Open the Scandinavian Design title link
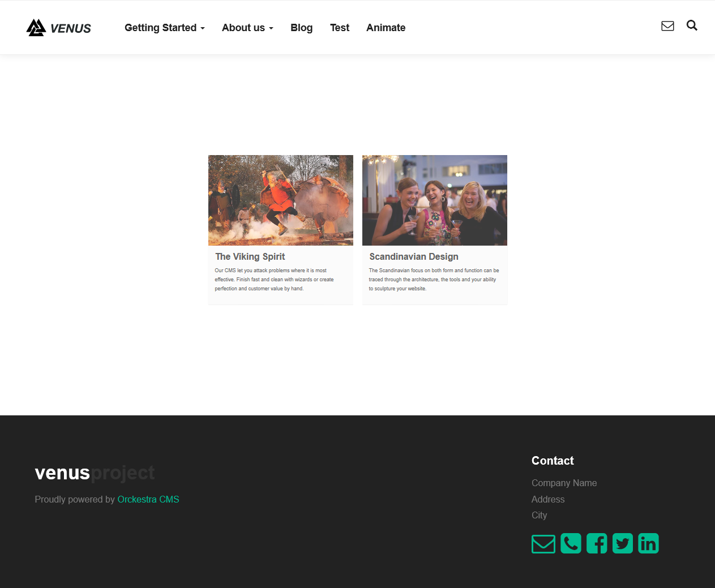Screen dimensions: 715x588 (414, 257)
